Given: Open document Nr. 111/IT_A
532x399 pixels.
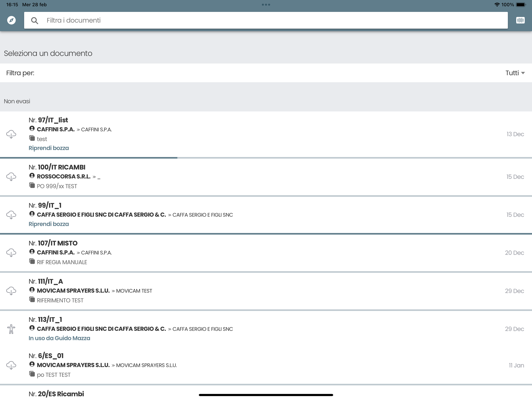Looking at the screenshot, I should click(x=266, y=291).
